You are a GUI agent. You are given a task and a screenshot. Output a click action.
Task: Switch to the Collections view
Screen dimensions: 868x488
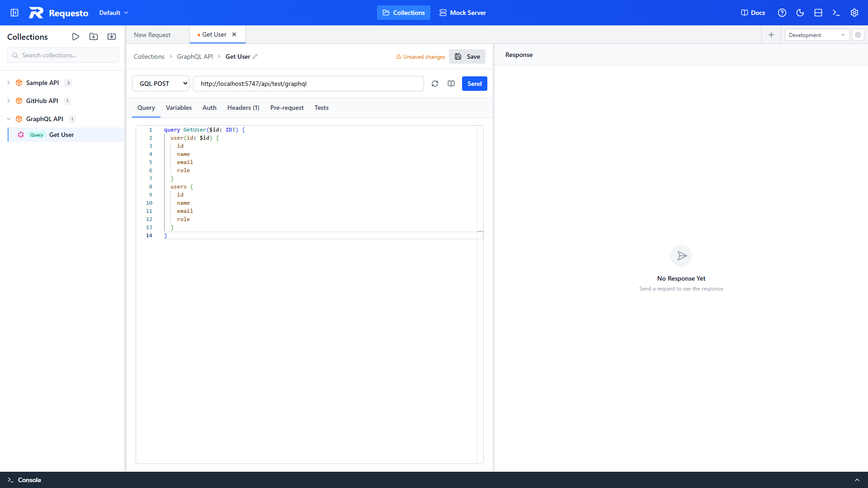click(x=403, y=13)
